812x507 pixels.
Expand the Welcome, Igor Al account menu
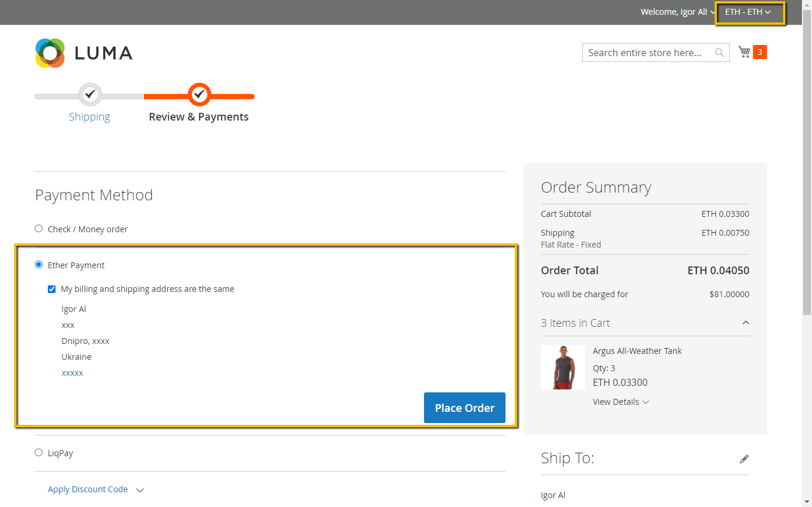(x=677, y=12)
